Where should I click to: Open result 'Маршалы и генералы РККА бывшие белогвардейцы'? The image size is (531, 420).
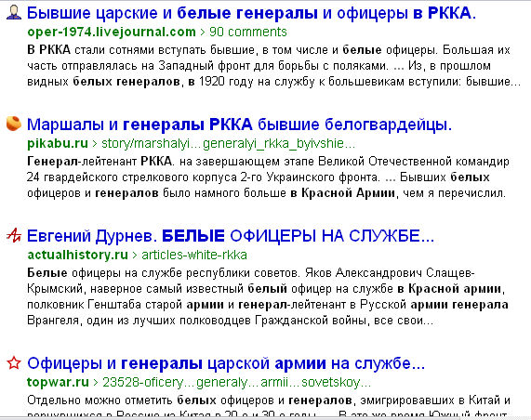pos(239,125)
